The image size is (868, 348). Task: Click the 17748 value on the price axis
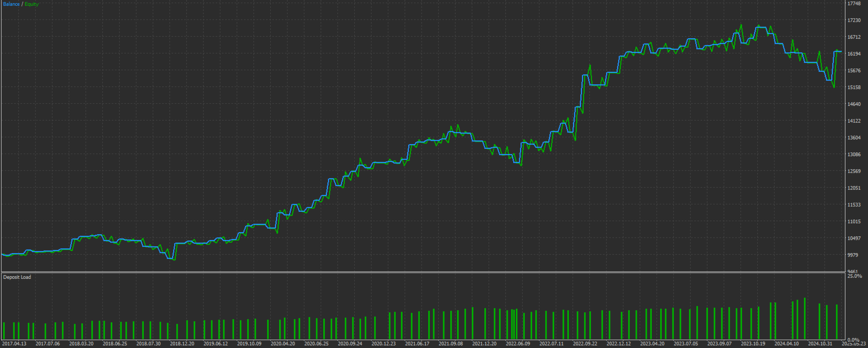click(x=854, y=4)
